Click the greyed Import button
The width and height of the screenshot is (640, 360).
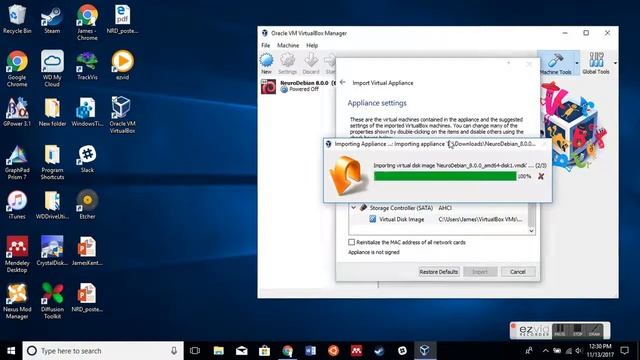tap(480, 272)
